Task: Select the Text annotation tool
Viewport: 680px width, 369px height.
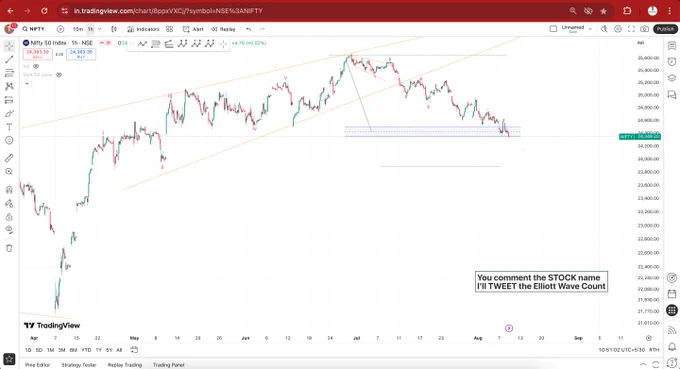Action: pos(9,127)
